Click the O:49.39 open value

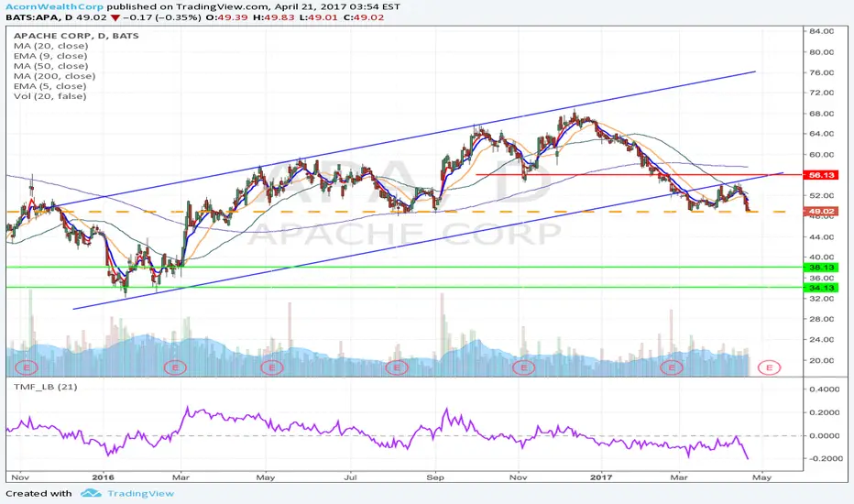click(227, 17)
